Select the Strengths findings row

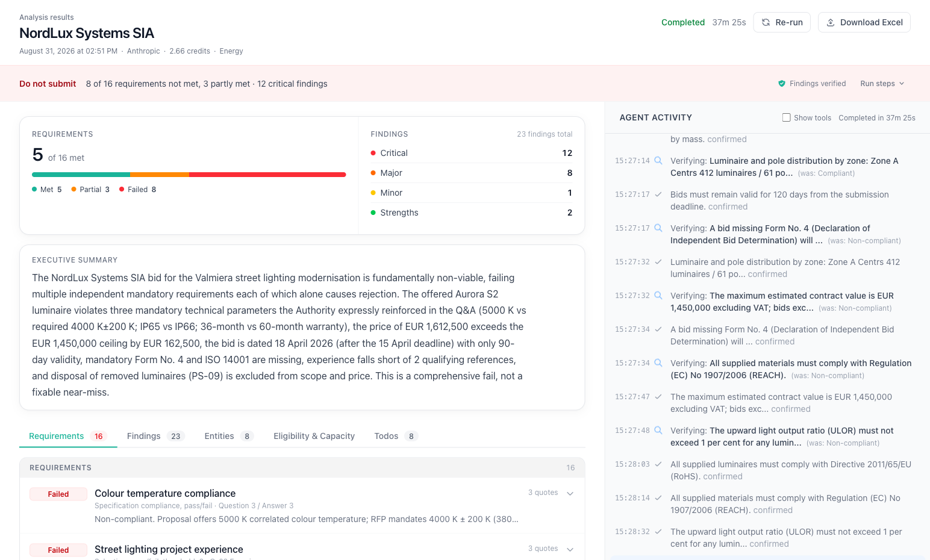point(472,213)
